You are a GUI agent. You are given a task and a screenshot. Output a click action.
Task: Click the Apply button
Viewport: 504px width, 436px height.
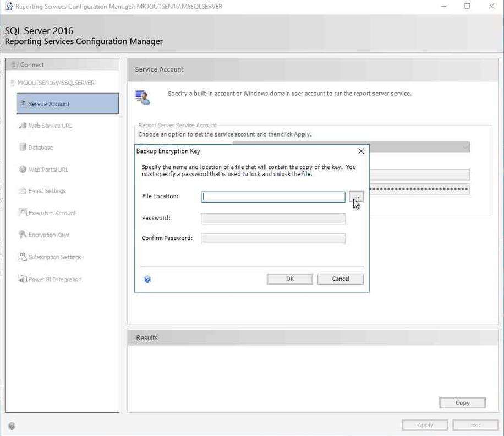[425, 425]
